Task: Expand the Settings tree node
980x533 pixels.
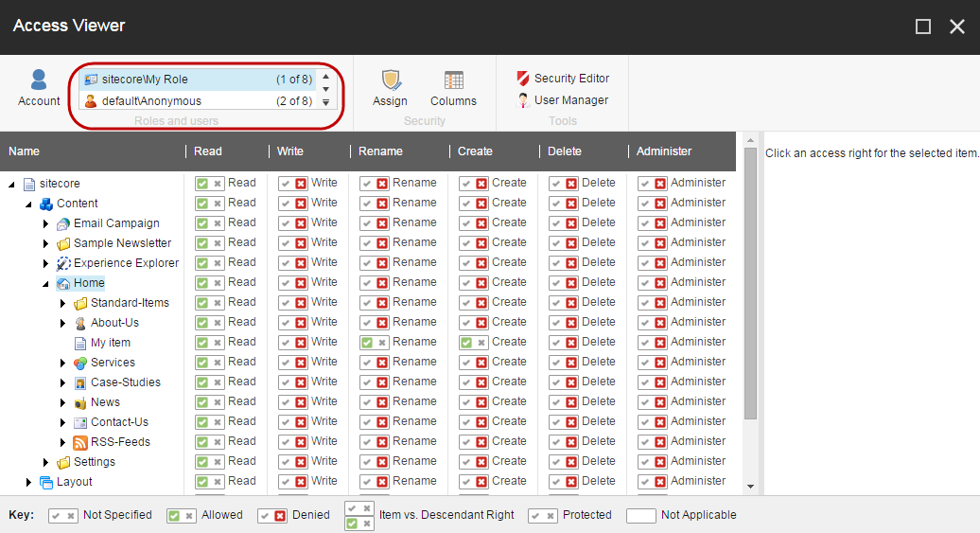Action: tap(45, 462)
